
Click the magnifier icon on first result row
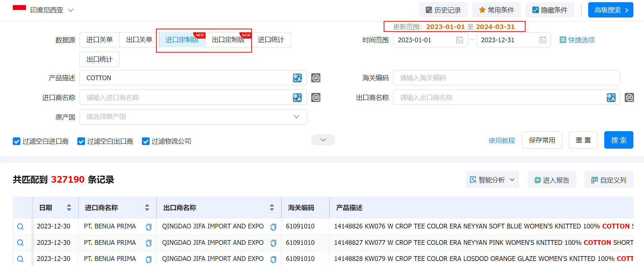(x=20, y=227)
